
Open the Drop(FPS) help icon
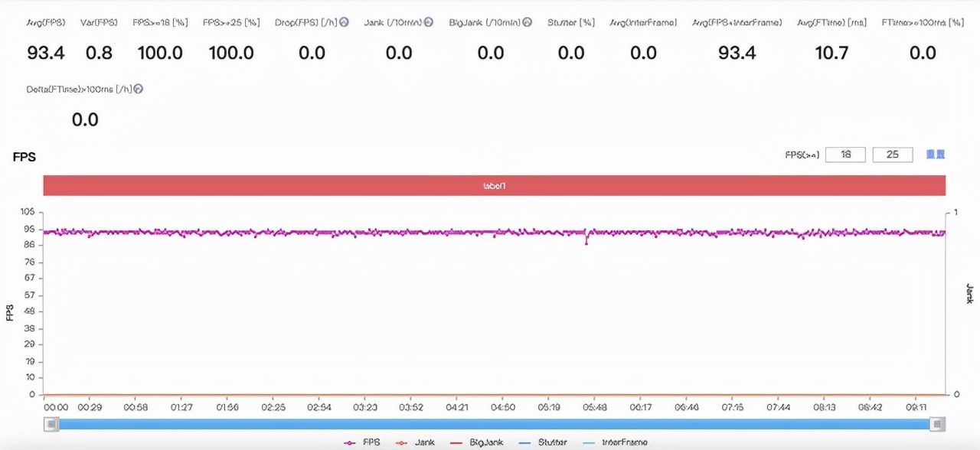pos(344,22)
